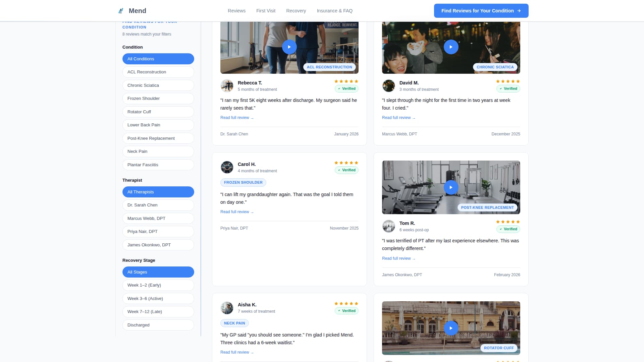Open the Recovery nav item
644x362 pixels.
pyautogui.click(x=296, y=11)
